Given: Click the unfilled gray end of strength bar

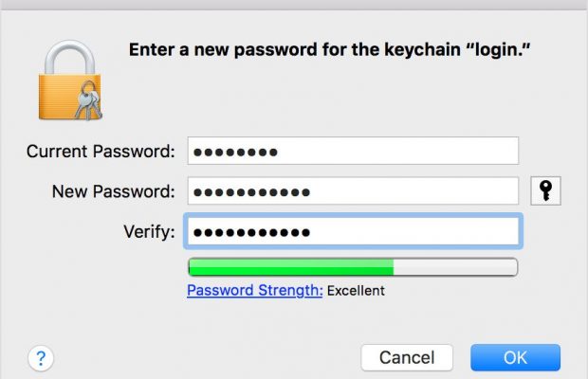Looking at the screenshot, I should (455, 266).
